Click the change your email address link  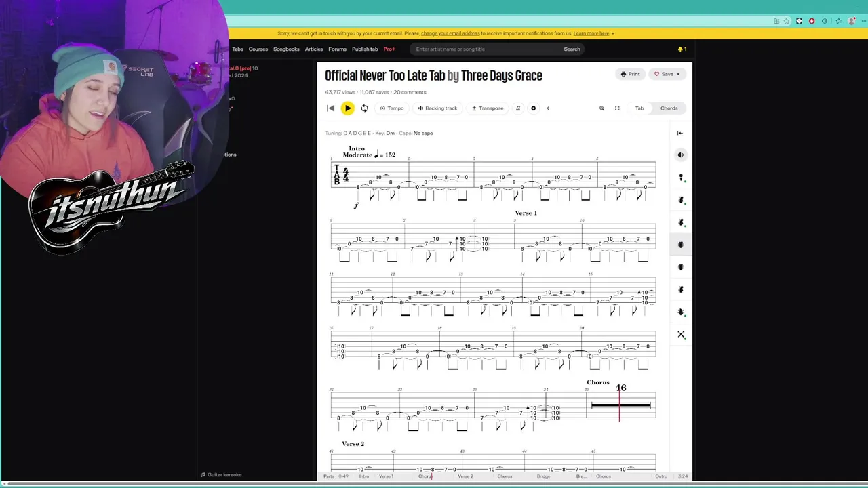click(x=450, y=33)
